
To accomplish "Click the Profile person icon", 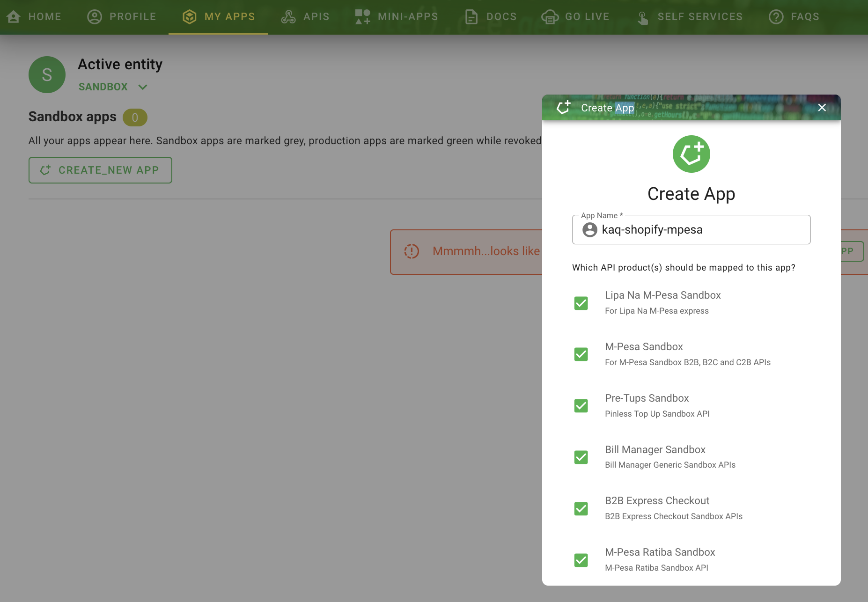I will click(x=95, y=17).
